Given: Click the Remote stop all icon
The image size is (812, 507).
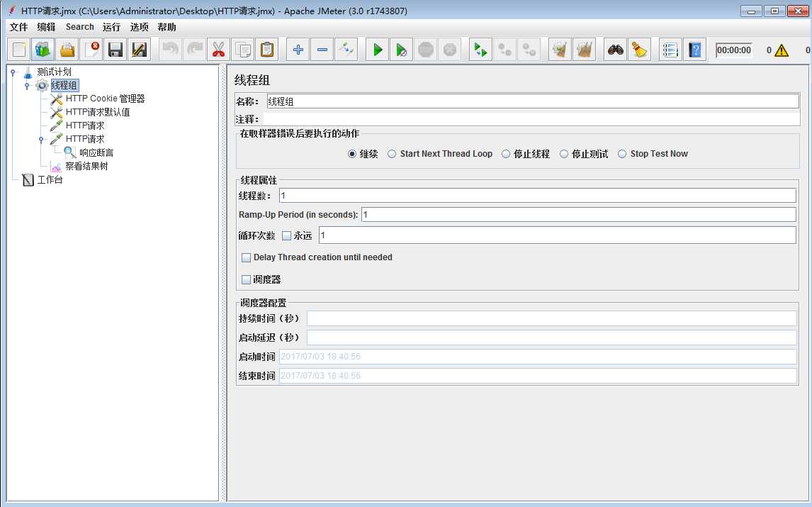Looking at the screenshot, I should [504, 50].
